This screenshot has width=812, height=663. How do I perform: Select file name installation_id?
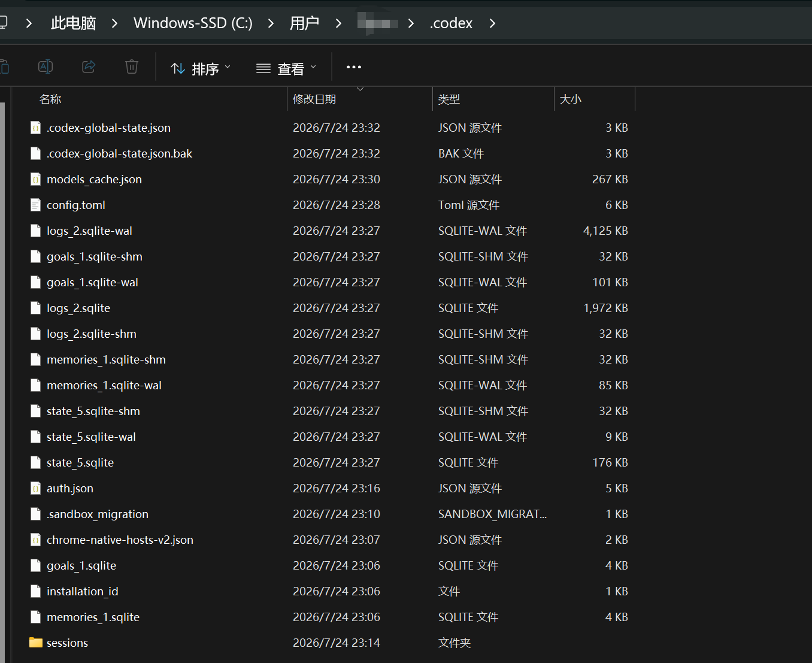tap(83, 591)
